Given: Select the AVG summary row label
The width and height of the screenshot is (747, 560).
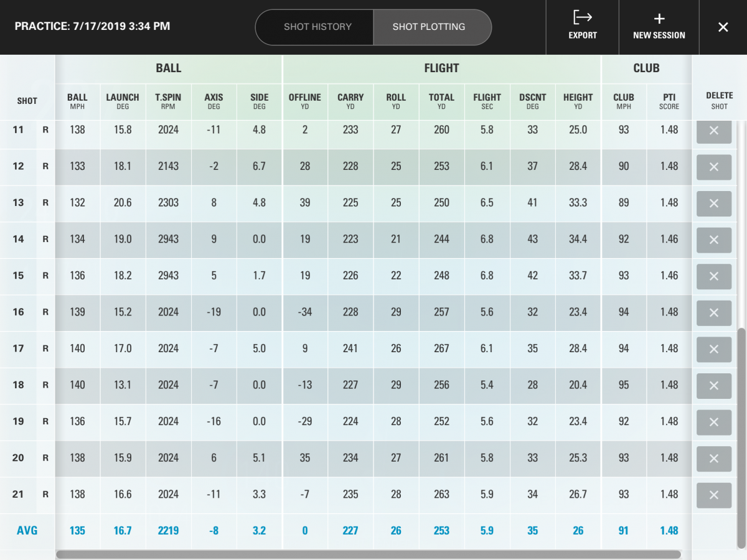Looking at the screenshot, I should [27, 531].
